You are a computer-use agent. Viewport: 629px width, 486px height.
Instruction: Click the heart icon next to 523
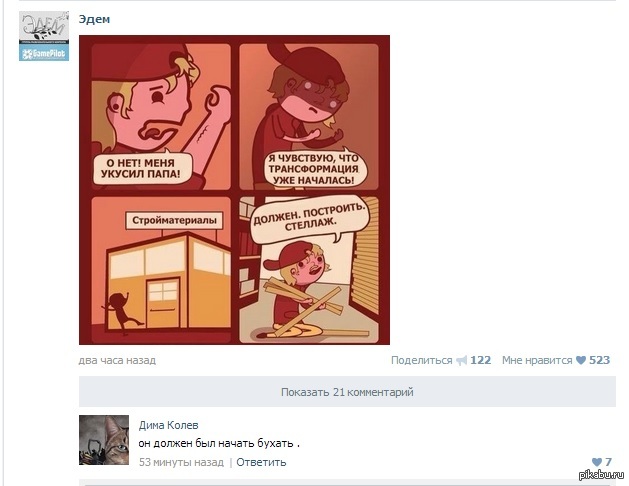(580, 360)
